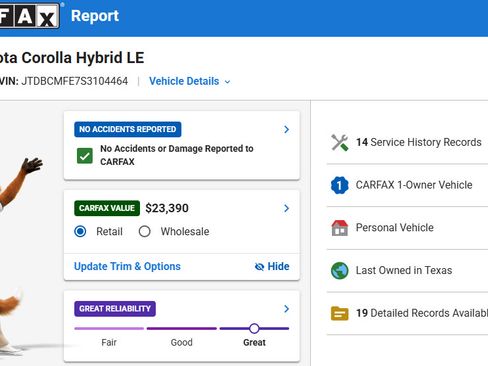488x366 pixels.
Task: Click the crossed-eye icon beside Hide
Action: coord(259,267)
